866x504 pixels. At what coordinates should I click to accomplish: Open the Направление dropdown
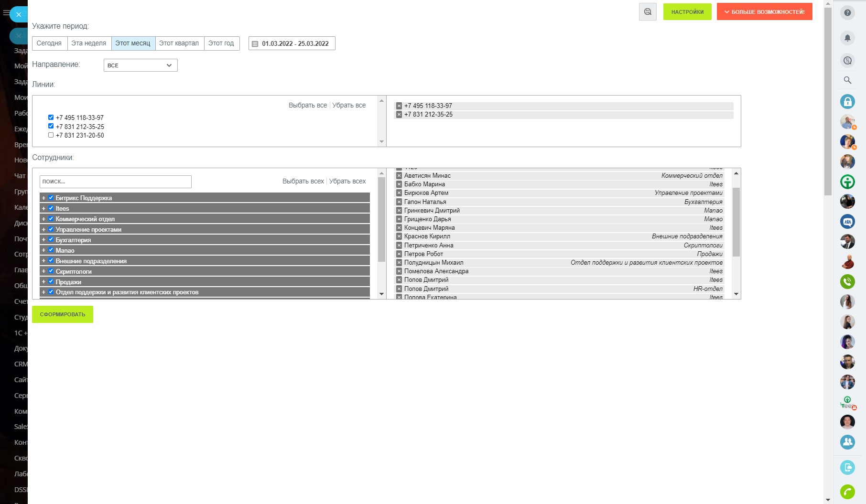141,65
